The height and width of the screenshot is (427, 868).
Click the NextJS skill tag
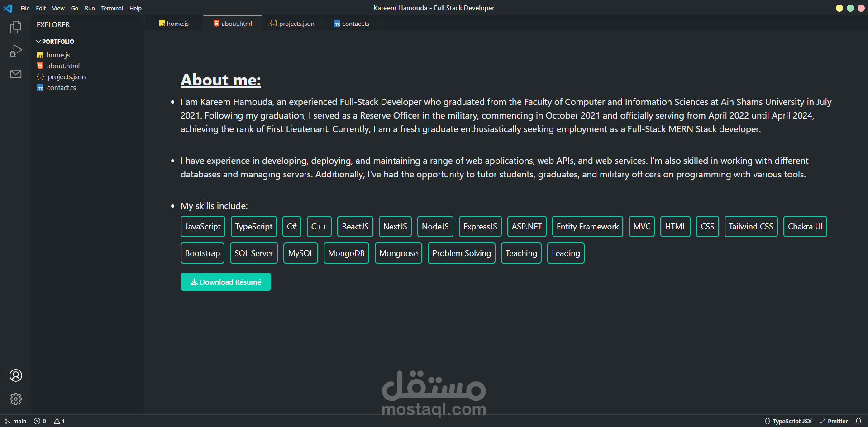point(395,227)
